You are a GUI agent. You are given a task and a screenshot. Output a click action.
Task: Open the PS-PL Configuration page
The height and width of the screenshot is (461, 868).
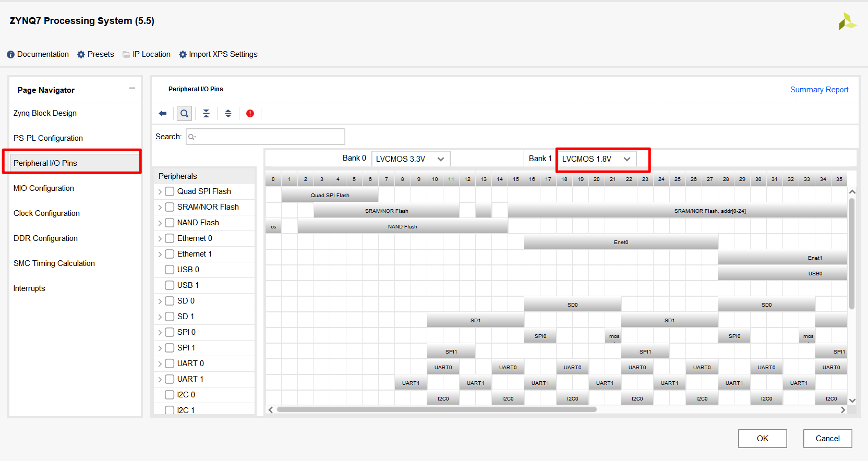pos(48,138)
